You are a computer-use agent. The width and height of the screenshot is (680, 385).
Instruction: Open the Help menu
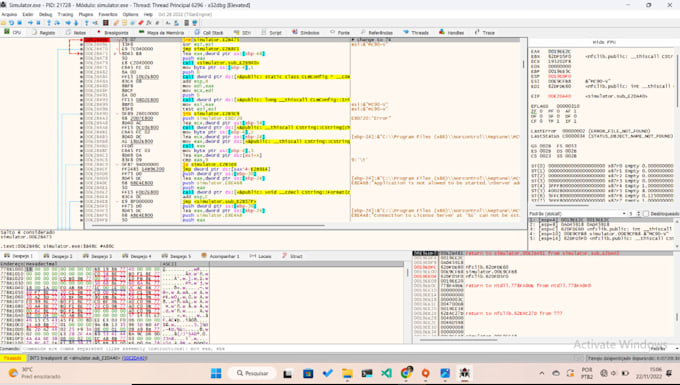point(148,14)
